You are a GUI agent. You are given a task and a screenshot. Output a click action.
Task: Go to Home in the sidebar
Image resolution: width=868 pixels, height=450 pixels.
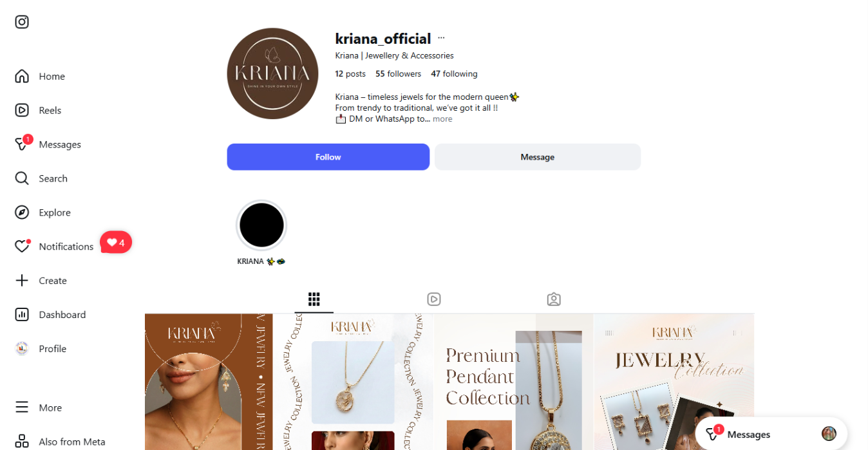(x=40, y=76)
